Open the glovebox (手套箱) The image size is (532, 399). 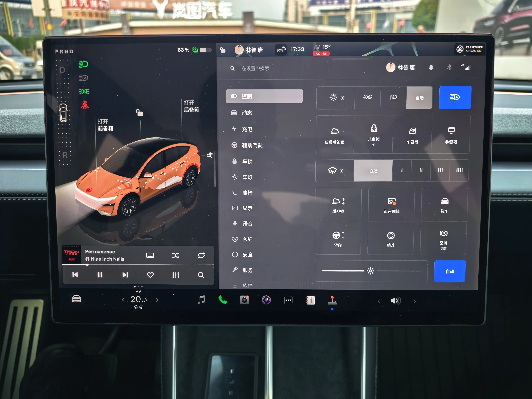(451, 135)
